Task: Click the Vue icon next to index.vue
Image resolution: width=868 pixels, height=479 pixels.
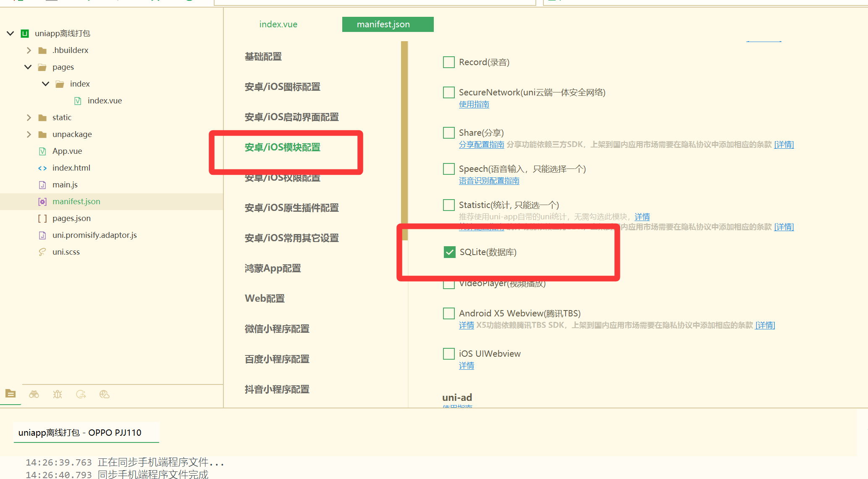Action: pyautogui.click(x=78, y=100)
